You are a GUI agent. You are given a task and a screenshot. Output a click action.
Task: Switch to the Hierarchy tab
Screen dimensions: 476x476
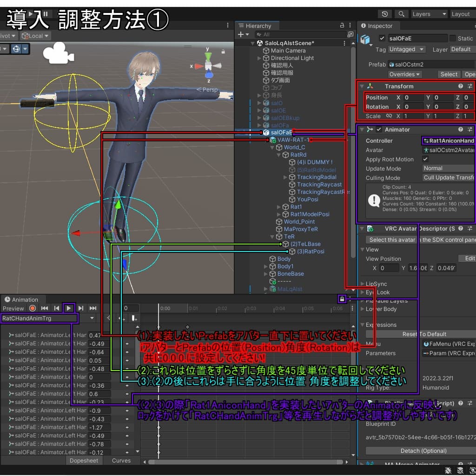click(x=257, y=26)
